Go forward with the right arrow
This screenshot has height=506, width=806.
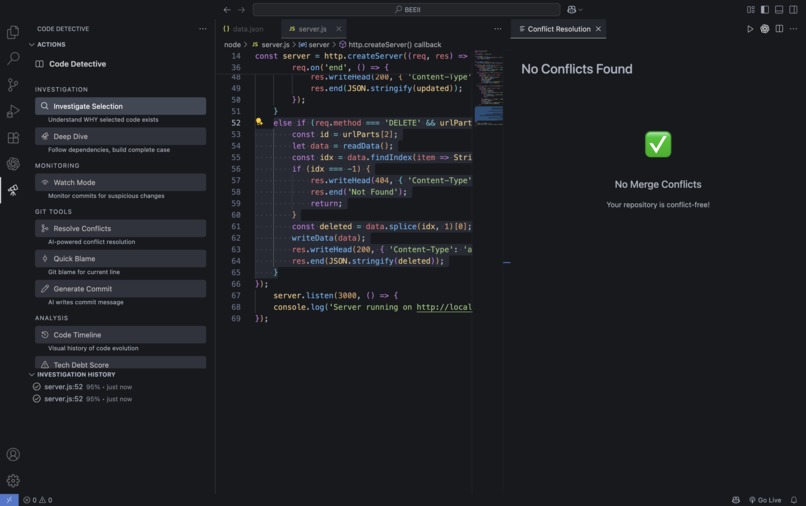241,10
